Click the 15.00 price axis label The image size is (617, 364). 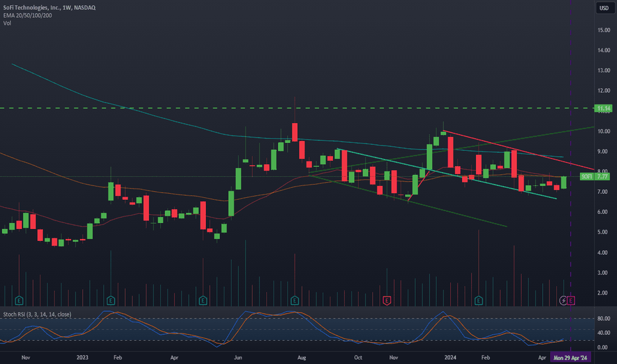[604, 30]
